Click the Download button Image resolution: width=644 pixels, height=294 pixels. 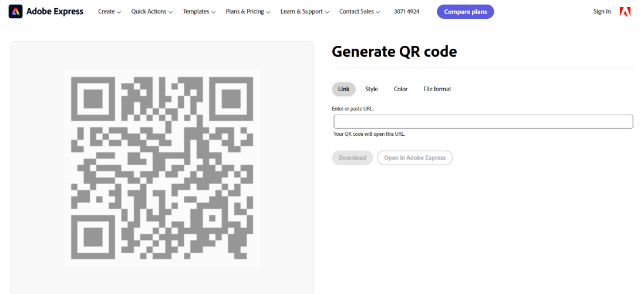click(352, 158)
